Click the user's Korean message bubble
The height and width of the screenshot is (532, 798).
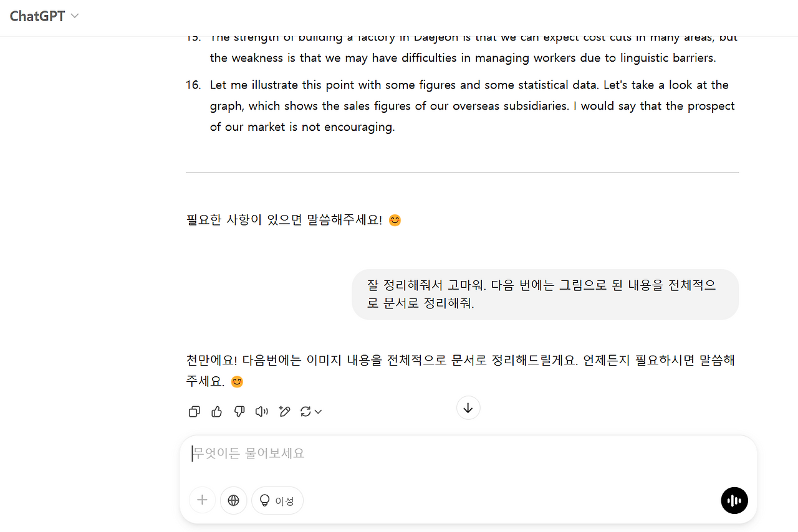pyautogui.click(x=545, y=294)
